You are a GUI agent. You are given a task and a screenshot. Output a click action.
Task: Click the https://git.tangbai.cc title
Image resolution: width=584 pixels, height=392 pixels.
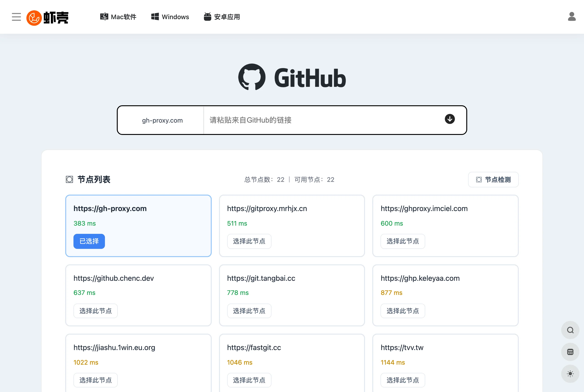tap(261, 278)
